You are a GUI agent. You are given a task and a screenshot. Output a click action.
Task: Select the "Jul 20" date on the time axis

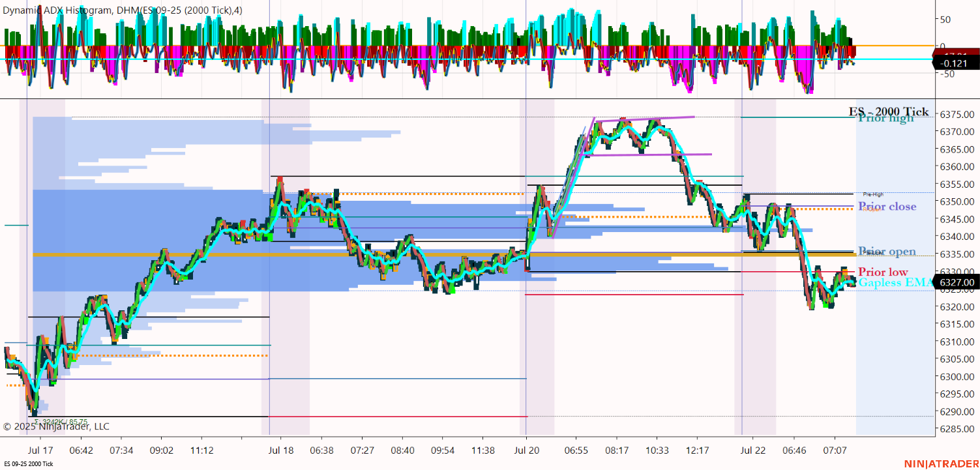click(526, 450)
